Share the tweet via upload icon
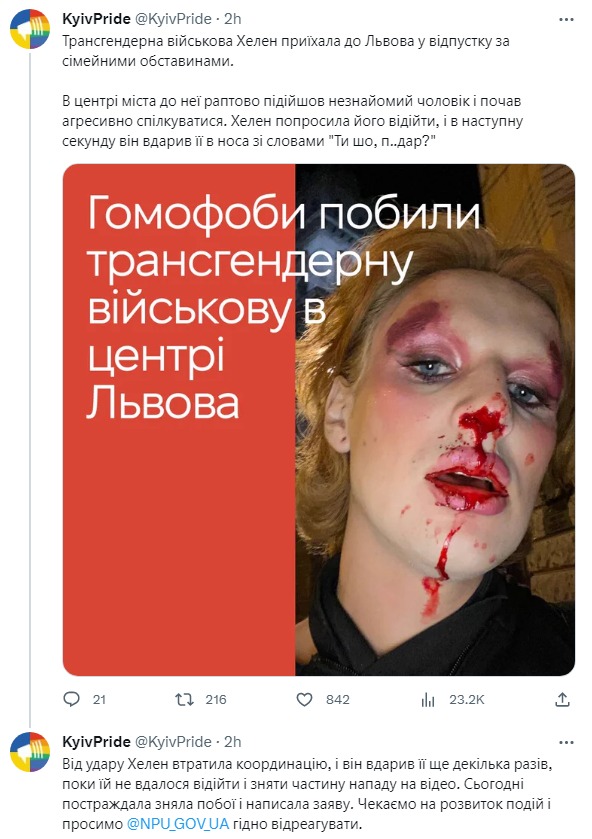592x839 pixels. pyautogui.click(x=562, y=699)
